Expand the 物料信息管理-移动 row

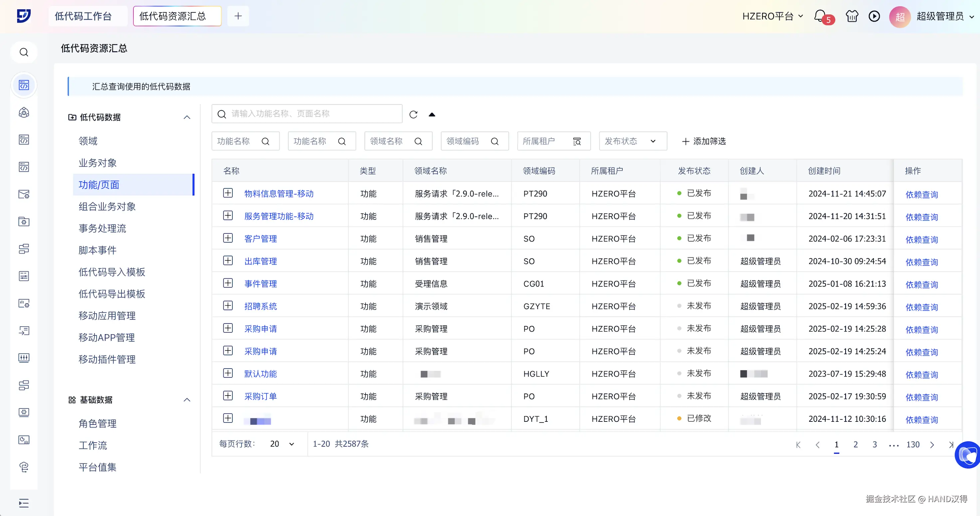click(x=228, y=193)
